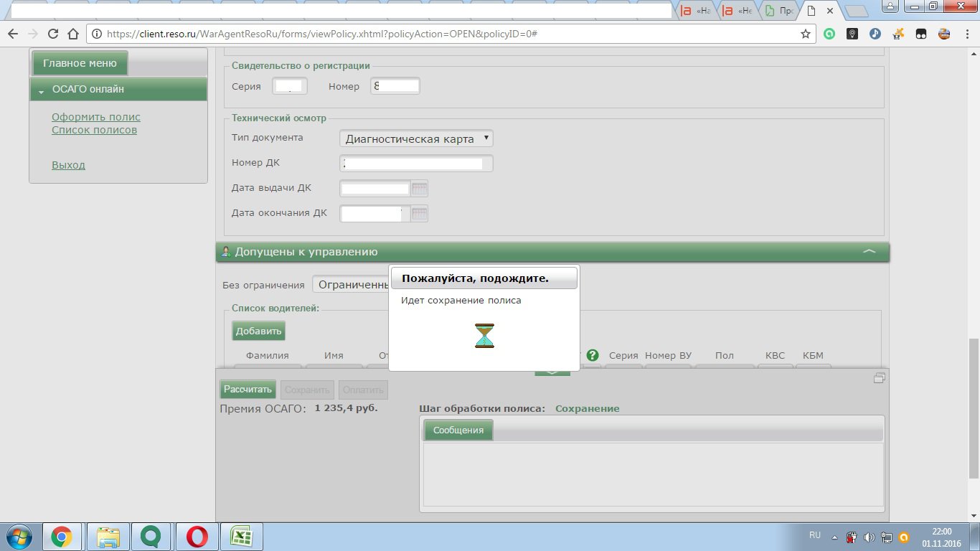Click the network connection tray icon
Image resolution: width=980 pixels, height=551 pixels.
(x=887, y=536)
